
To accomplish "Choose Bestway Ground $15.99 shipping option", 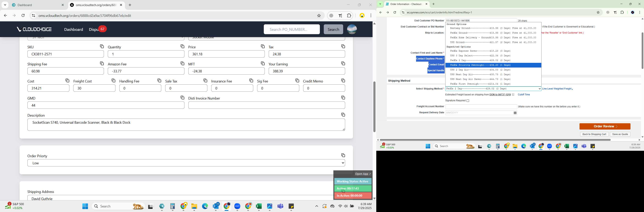I will point(493,28).
